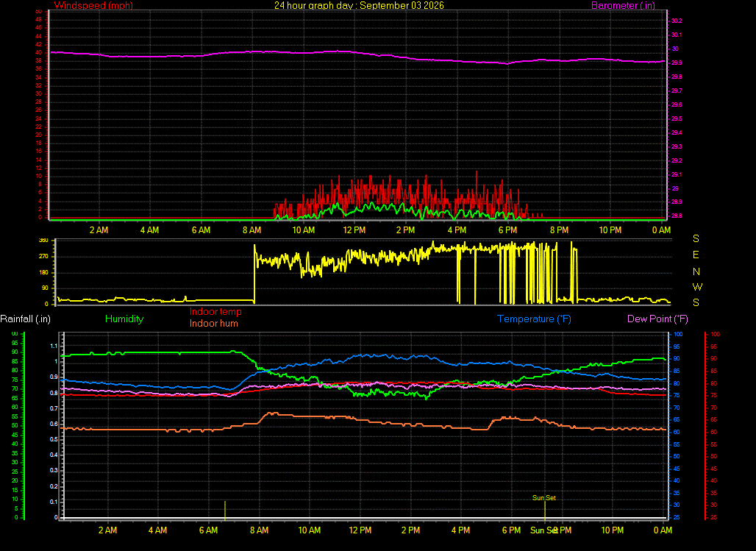Click the "W" wind direction letter
756x551 pixels.
(697, 287)
